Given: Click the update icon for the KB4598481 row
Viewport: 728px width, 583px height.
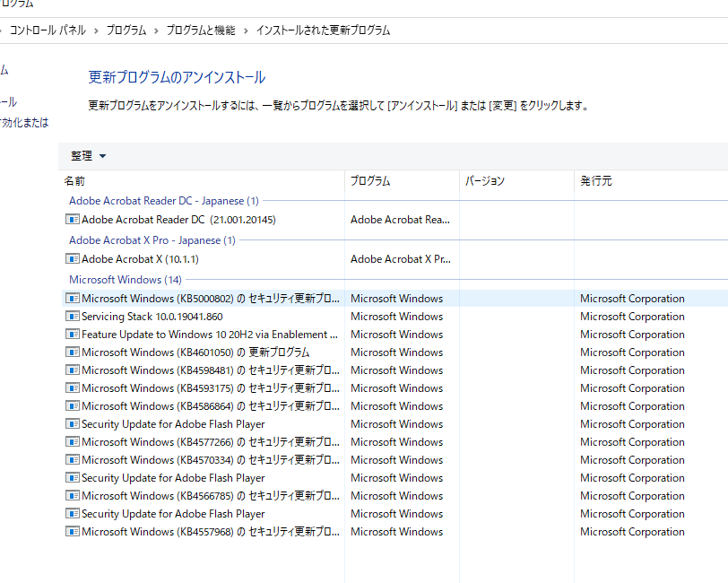Looking at the screenshot, I should click(x=72, y=370).
